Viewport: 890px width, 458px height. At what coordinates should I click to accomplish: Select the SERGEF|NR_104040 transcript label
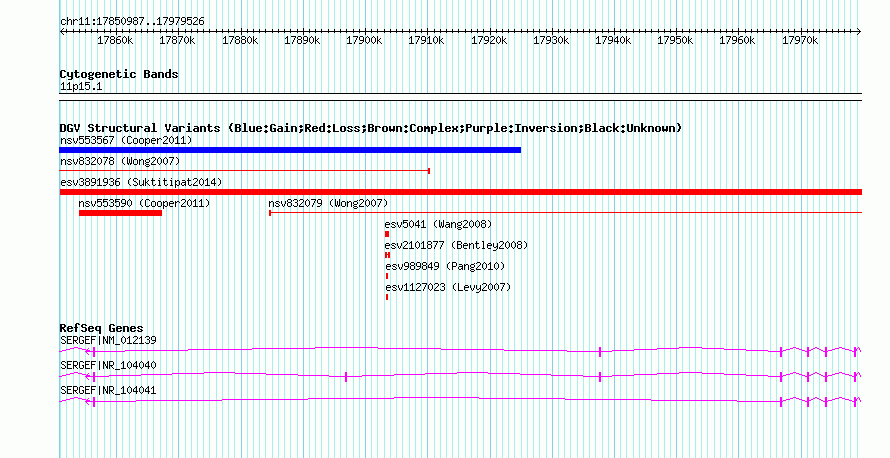pyautogui.click(x=108, y=365)
